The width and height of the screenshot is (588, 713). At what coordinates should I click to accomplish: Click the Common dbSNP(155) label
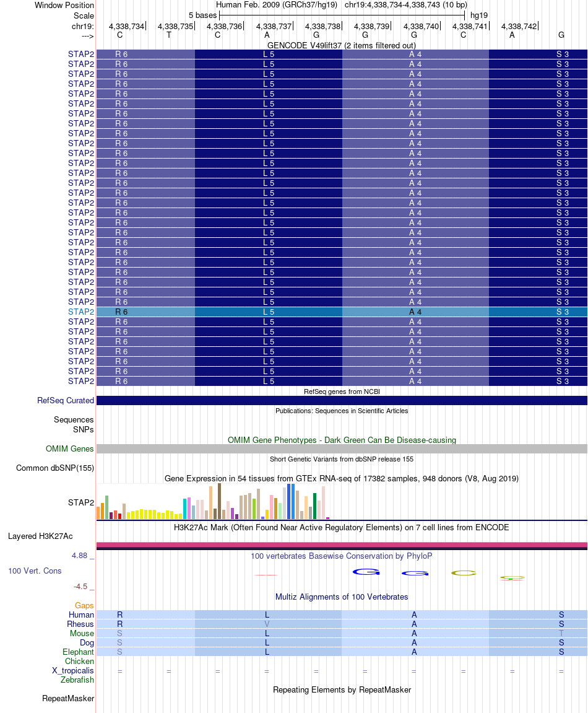(x=55, y=468)
